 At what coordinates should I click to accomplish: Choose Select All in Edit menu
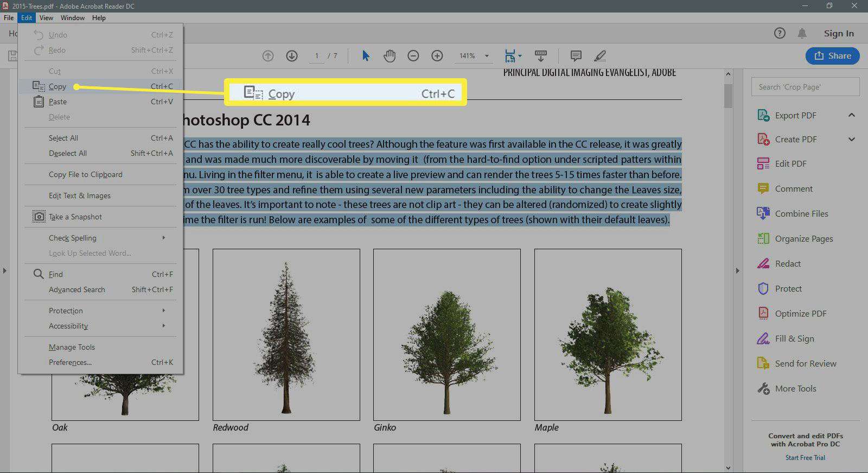coord(100,138)
